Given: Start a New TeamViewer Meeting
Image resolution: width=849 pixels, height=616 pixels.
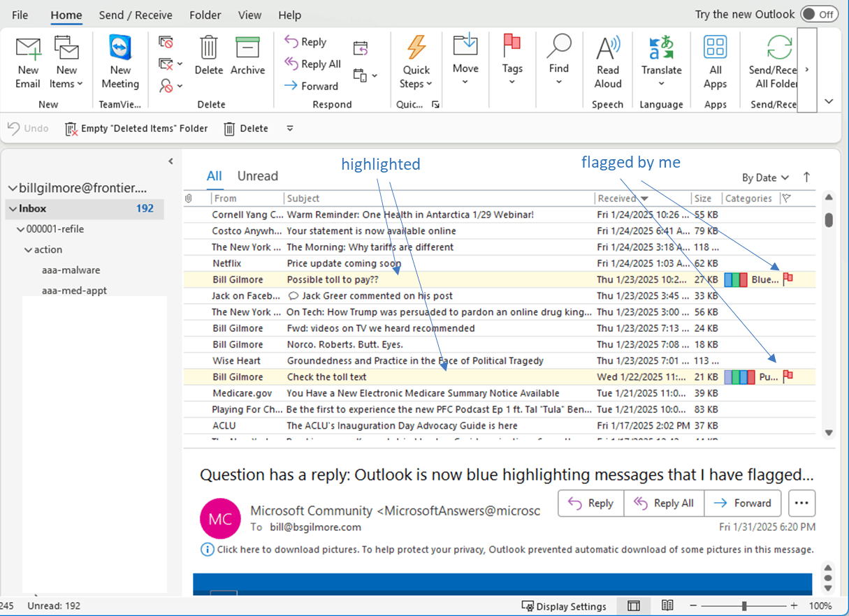Looking at the screenshot, I should 120,63.
